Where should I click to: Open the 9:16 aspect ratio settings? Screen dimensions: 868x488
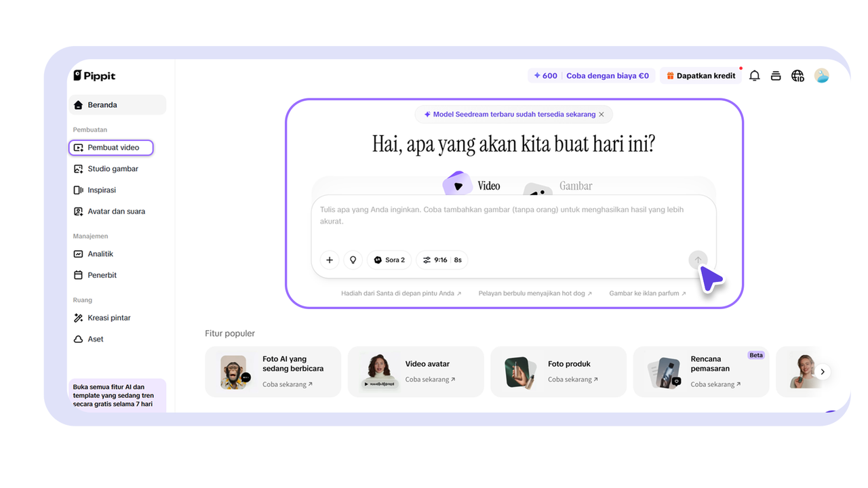pyautogui.click(x=441, y=260)
